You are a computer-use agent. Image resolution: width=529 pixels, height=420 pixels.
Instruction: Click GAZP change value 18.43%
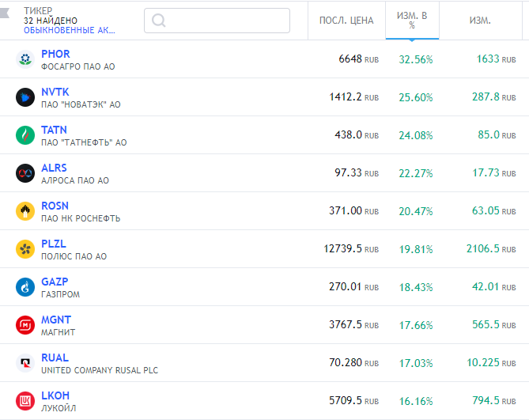click(416, 287)
